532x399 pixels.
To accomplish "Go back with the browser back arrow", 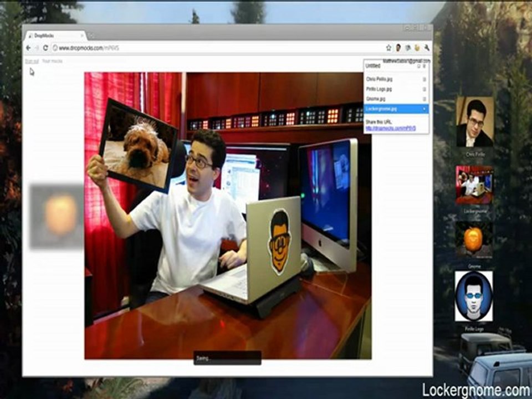I will pyautogui.click(x=28, y=48).
